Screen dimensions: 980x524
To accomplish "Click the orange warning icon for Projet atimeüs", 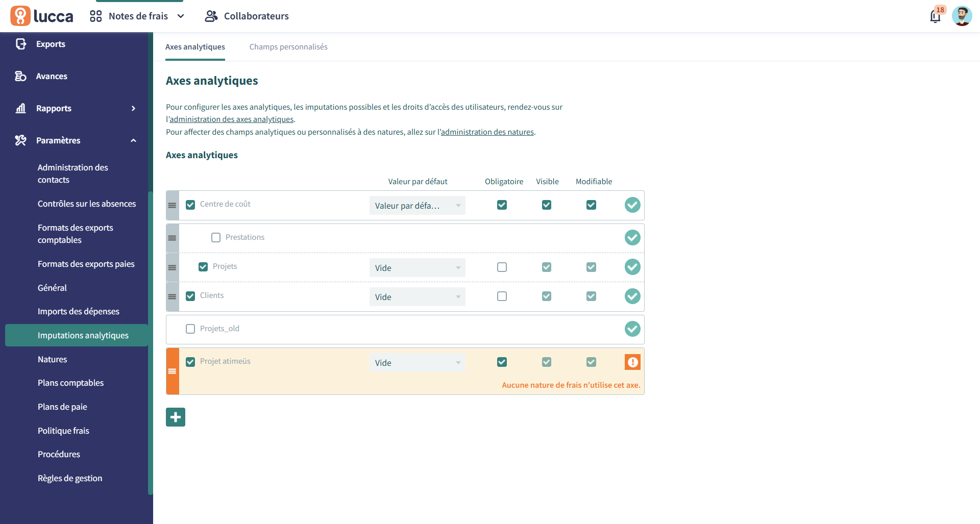I will (632, 362).
